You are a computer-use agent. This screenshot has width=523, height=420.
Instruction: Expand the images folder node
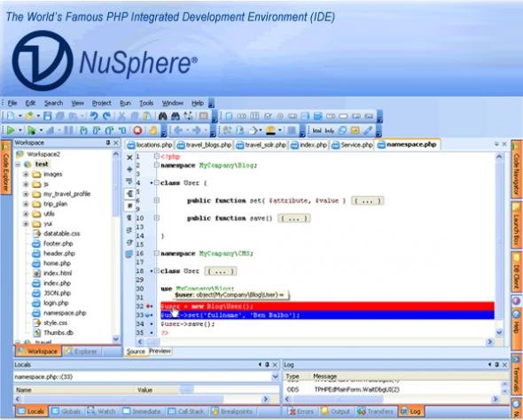(26, 175)
